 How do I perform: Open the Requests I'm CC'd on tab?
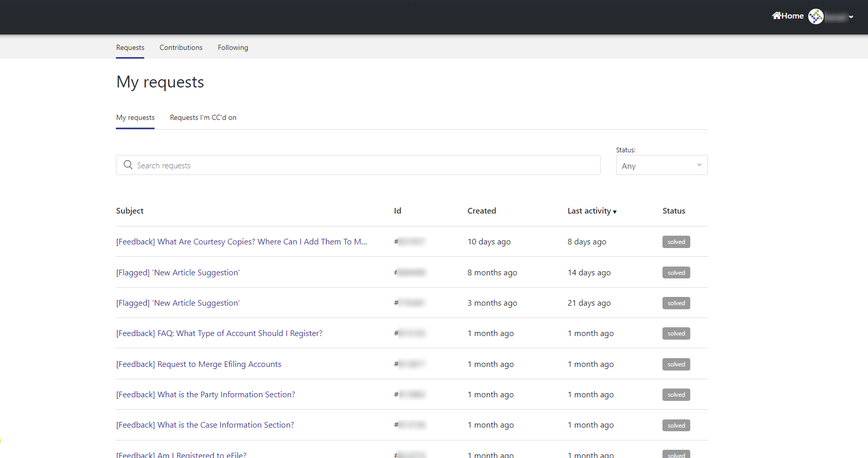pyautogui.click(x=203, y=117)
